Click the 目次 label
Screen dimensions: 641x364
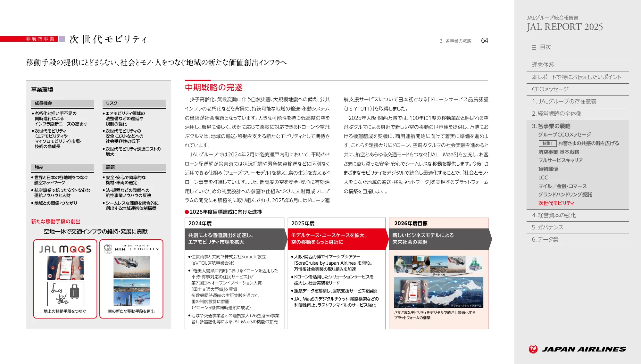(x=545, y=47)
